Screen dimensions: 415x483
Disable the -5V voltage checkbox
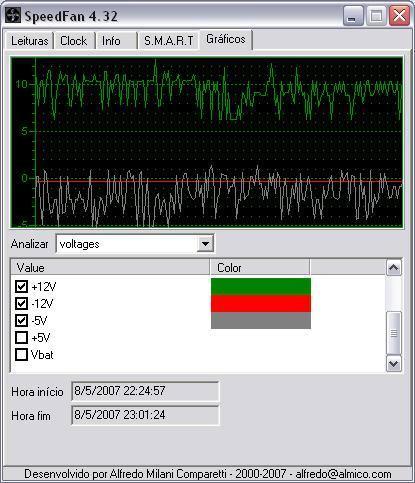tap(21, 321)
